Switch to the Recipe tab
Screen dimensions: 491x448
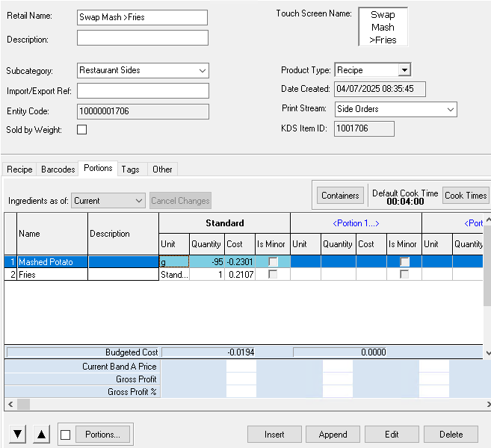pyautogui.click(x=19, y=169)
